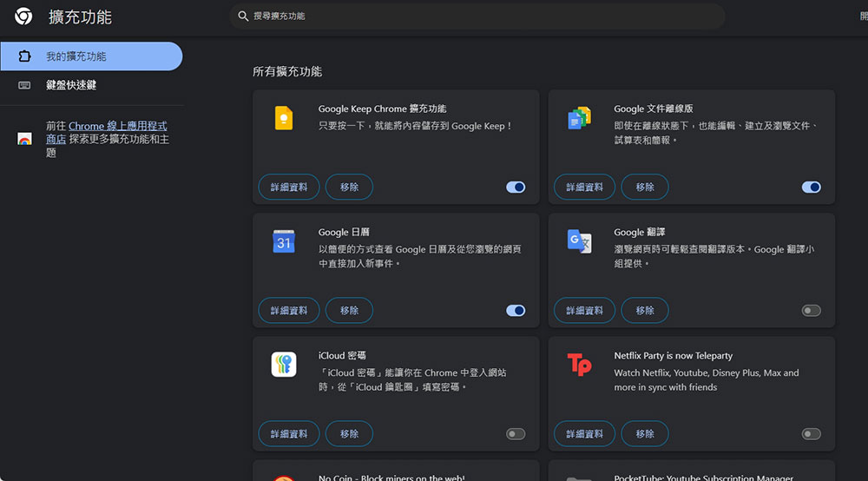Click the Netflix Party is now Teleparty title
Screen dimensions: 868x481
pos(674,356)
